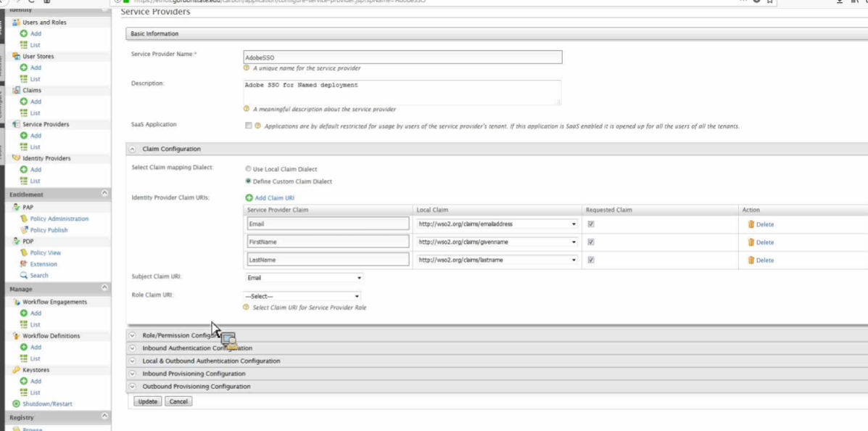Click the Description text area
Screen dimensions: 868x431
402,93
